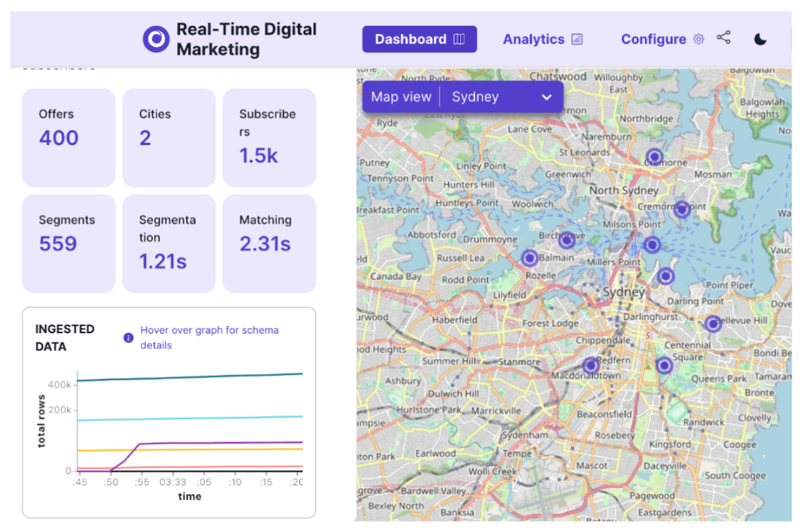This screenshot has width=803, height=532.
Task: Select the Dashboard tab
Action: [411, 39]
